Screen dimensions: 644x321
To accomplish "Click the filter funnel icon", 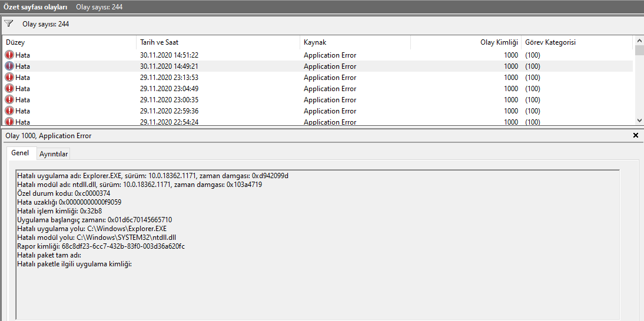I will 9,24.
